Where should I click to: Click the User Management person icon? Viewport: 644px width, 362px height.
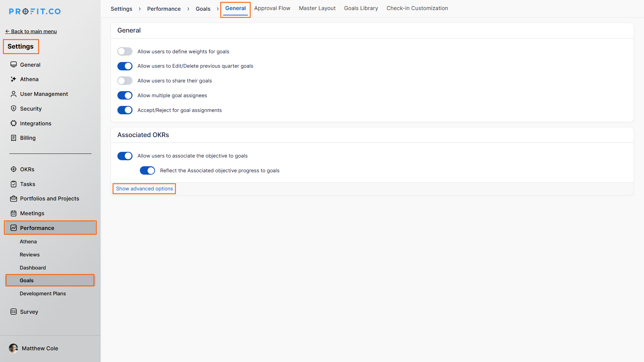[13, 94]
